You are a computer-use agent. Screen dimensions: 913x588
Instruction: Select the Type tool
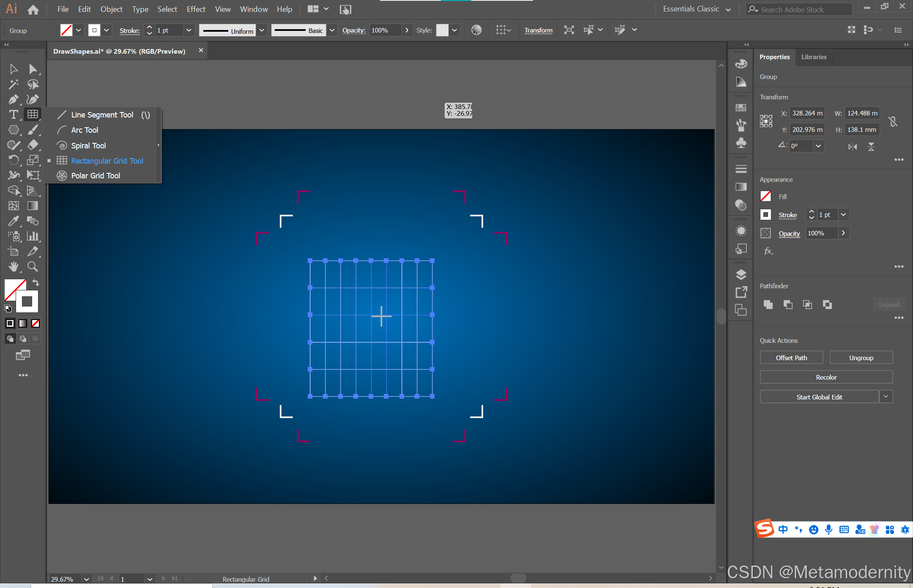point(13,115)
